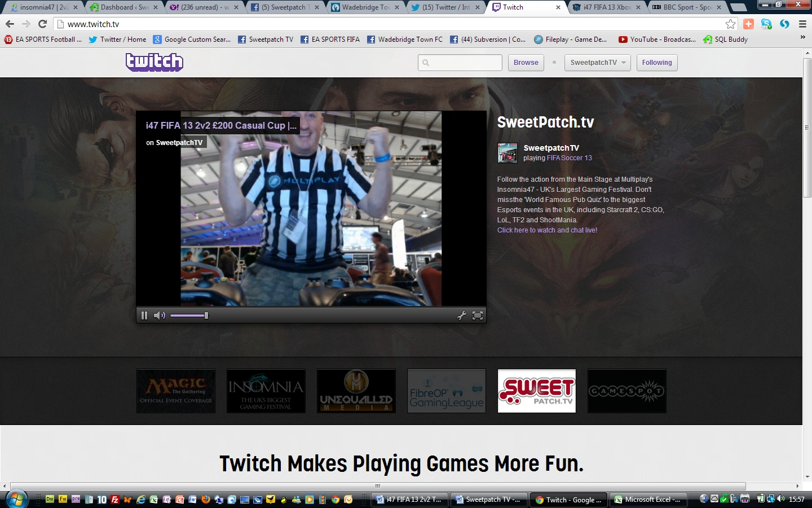
Task: Open the system volume control in tray
Action: (781, 499)
